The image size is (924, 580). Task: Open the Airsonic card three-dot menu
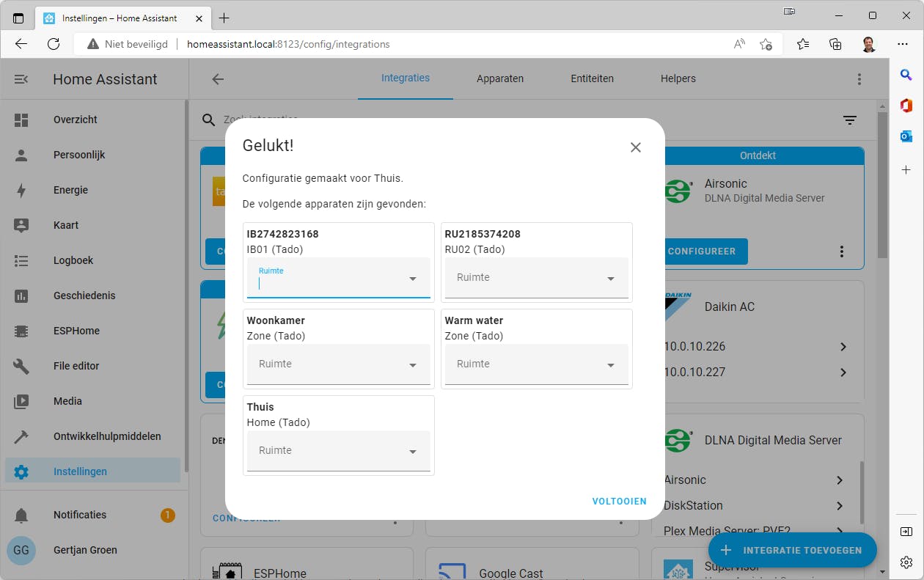(x=842, y=252)
